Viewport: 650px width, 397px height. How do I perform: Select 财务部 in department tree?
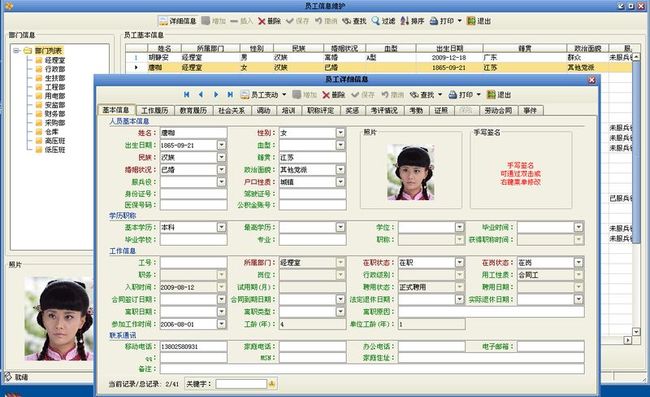tap(55, 114)
